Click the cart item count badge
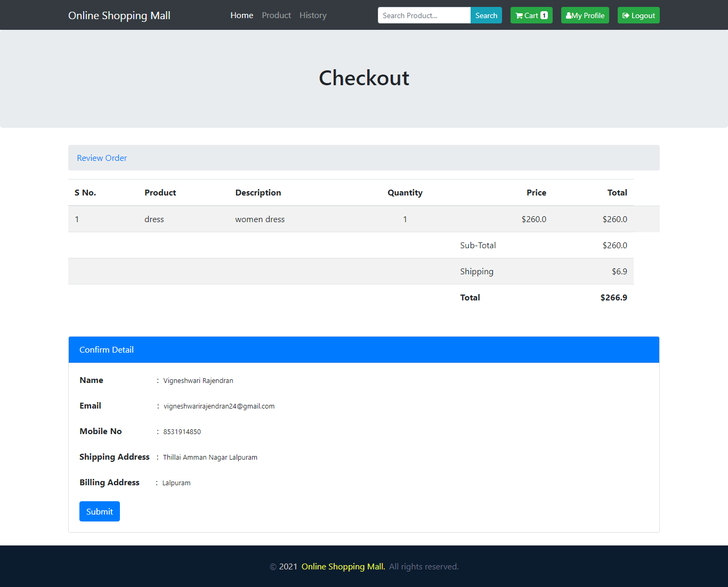 (x=544, y=15)
